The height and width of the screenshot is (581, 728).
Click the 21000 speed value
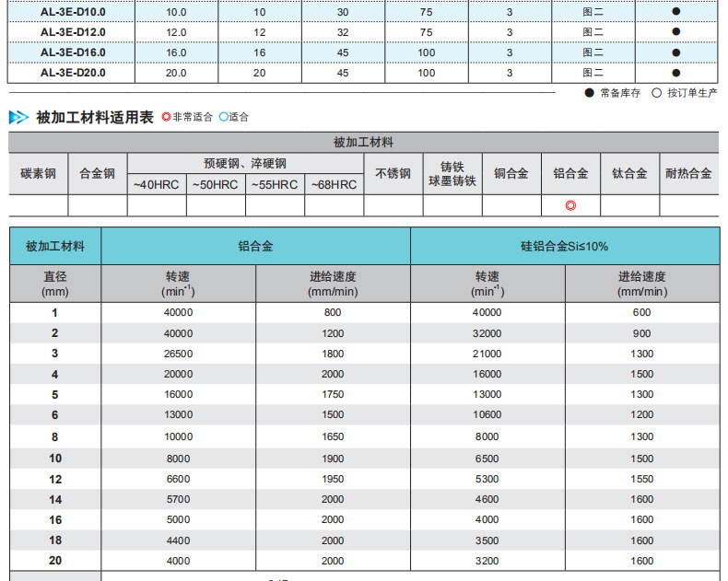487,354
